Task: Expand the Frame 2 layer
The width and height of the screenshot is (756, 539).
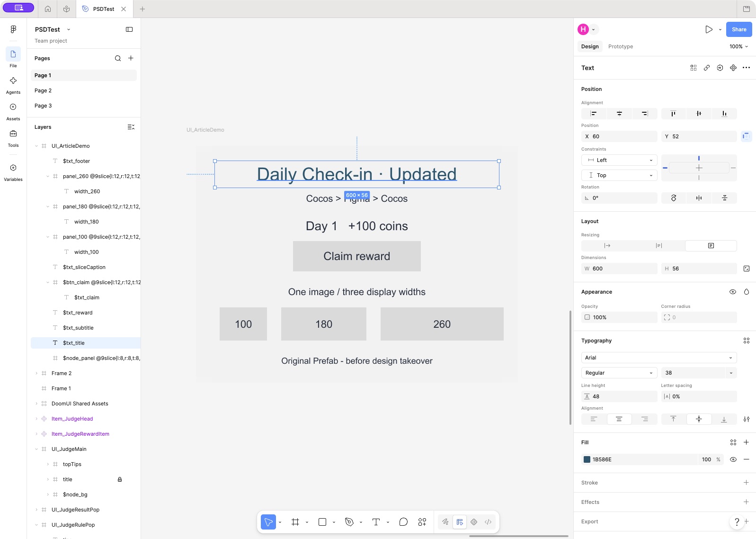Action: 36,373
